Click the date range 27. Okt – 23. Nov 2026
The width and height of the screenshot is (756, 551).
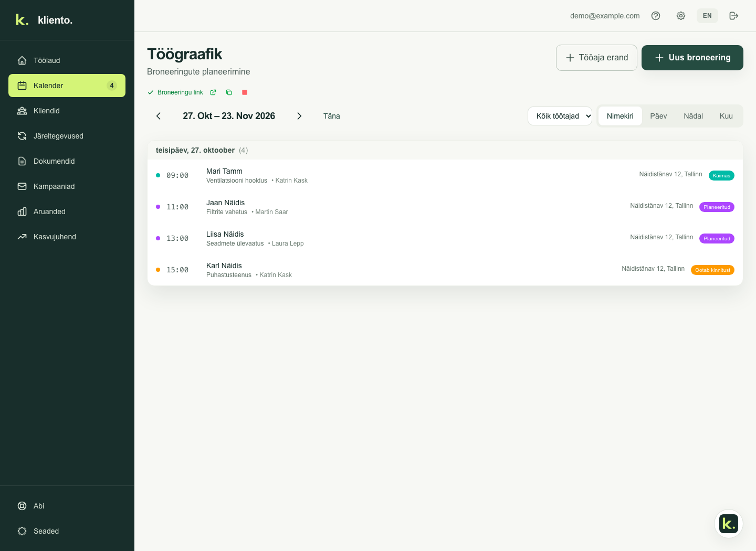(x=229, y=116)
